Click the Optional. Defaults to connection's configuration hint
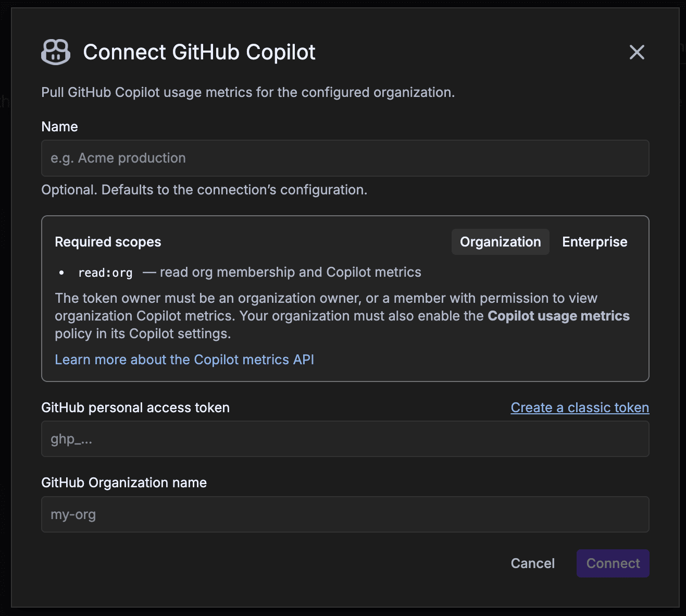Screen dimensions: 686x616 204,190
